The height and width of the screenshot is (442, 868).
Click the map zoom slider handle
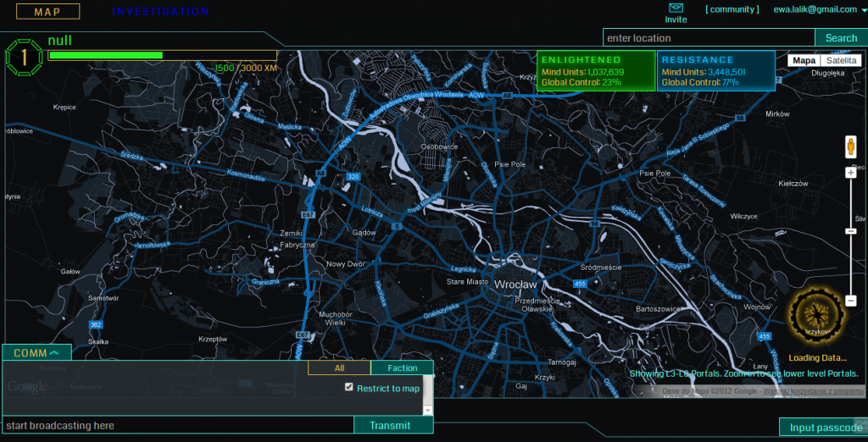click(x=851, y=231)
